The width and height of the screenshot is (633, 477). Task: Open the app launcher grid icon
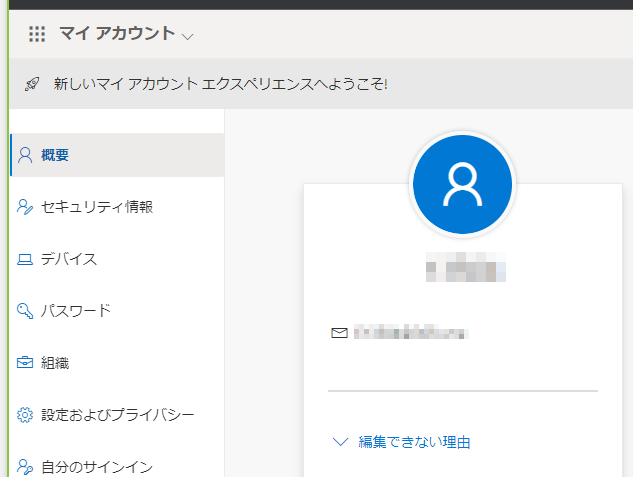37,34
